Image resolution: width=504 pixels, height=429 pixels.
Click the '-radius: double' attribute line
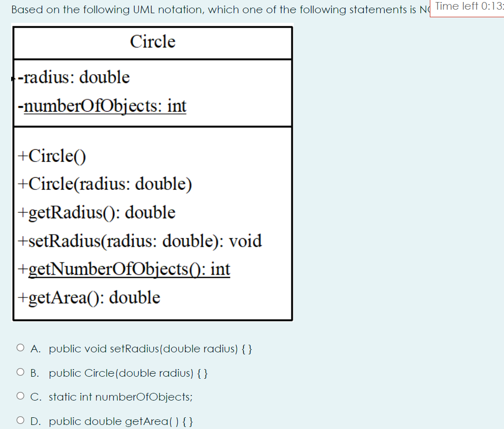coord(74,77)
